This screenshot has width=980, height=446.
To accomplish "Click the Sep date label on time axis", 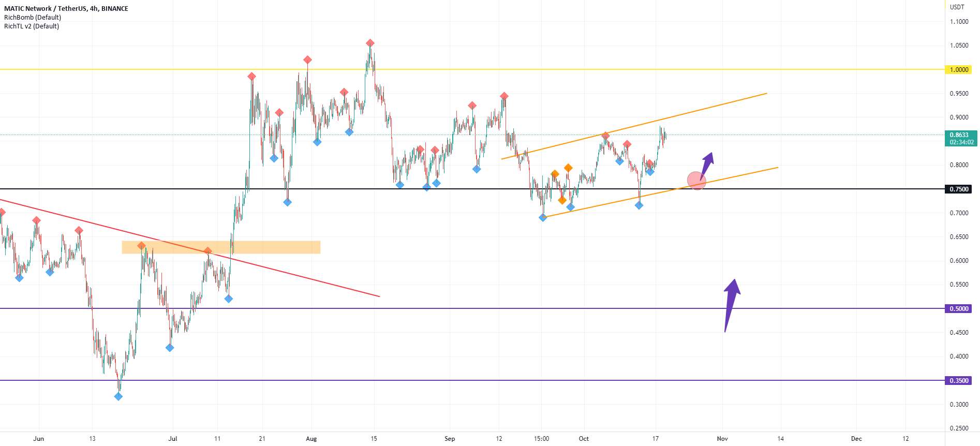I will coord(450,439).
